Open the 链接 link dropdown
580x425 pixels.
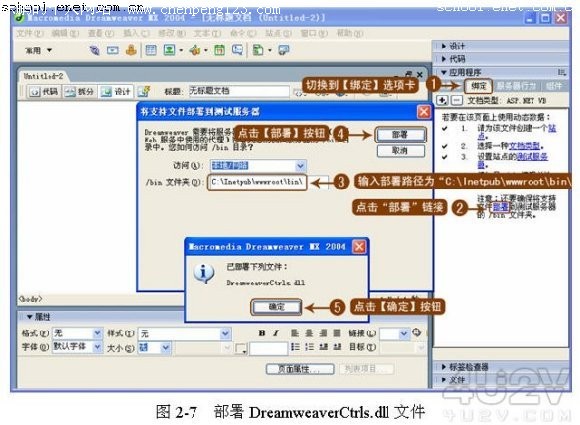(404, 334)
